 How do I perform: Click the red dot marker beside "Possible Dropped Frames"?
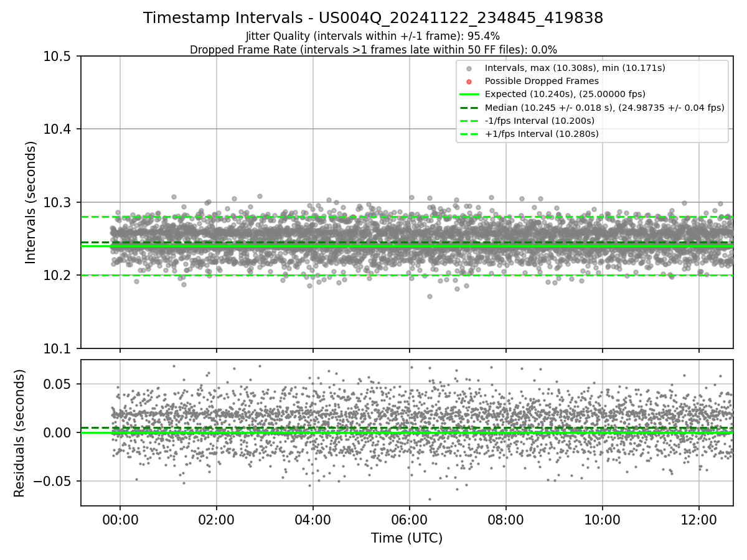(469, 82)
